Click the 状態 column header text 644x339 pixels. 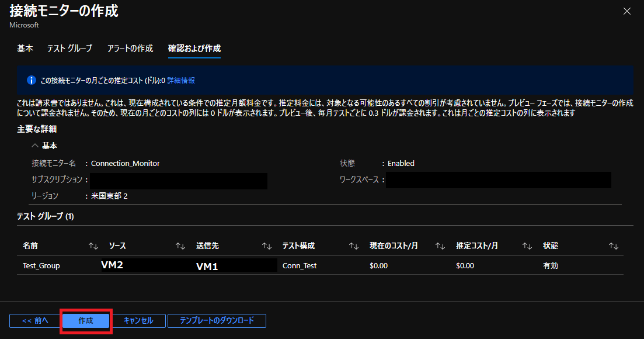pyautogui.click(x=551, y=245)
